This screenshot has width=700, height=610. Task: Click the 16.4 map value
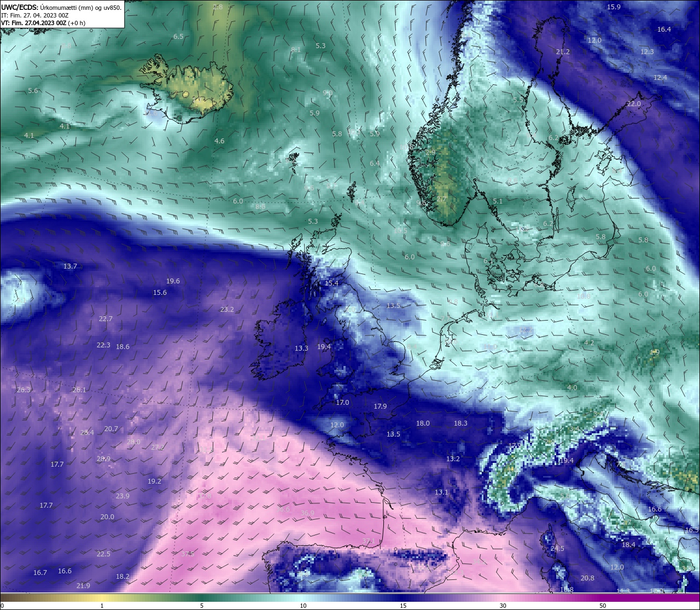coord(664,30)
